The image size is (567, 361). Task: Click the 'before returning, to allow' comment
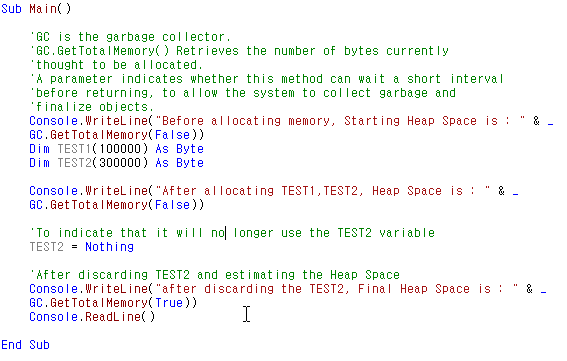tap(243, 93)
